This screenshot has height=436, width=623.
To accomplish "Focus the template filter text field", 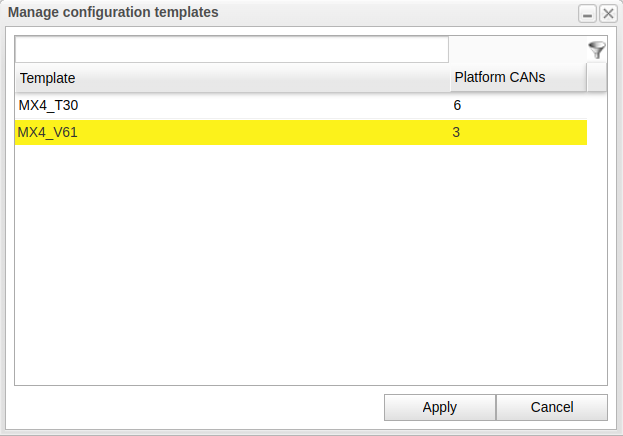I will [x=232, y=50].
